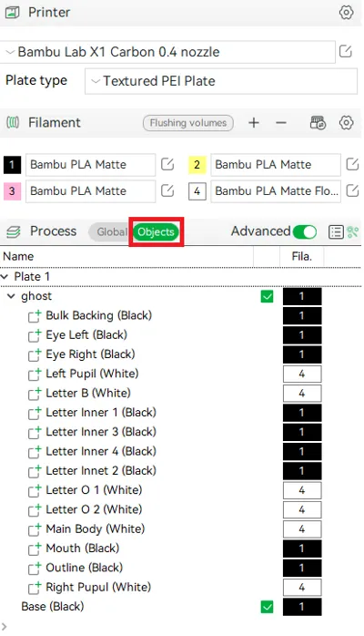Open printer settings gear icon

346,12
